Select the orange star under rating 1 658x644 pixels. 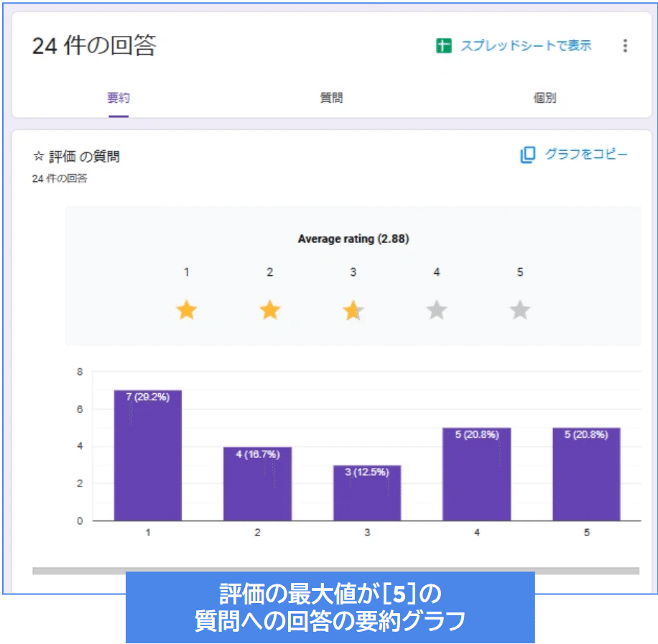click(187, 309)
